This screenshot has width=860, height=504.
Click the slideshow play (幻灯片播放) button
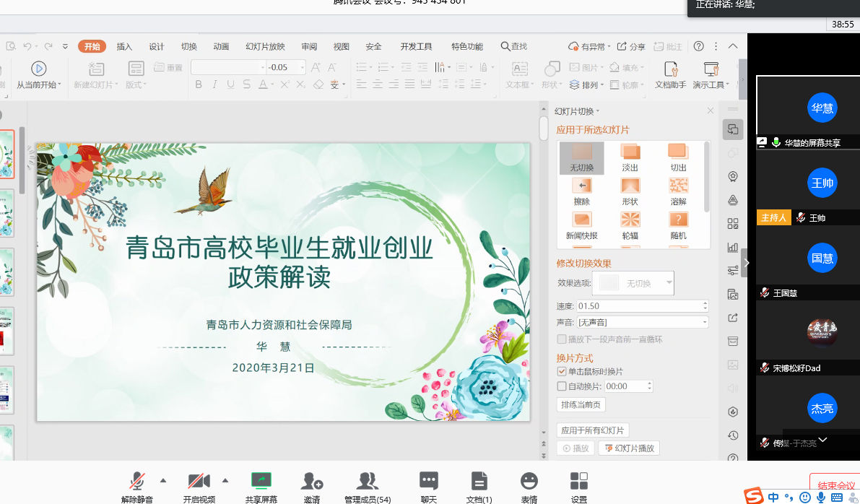point(629,448)
